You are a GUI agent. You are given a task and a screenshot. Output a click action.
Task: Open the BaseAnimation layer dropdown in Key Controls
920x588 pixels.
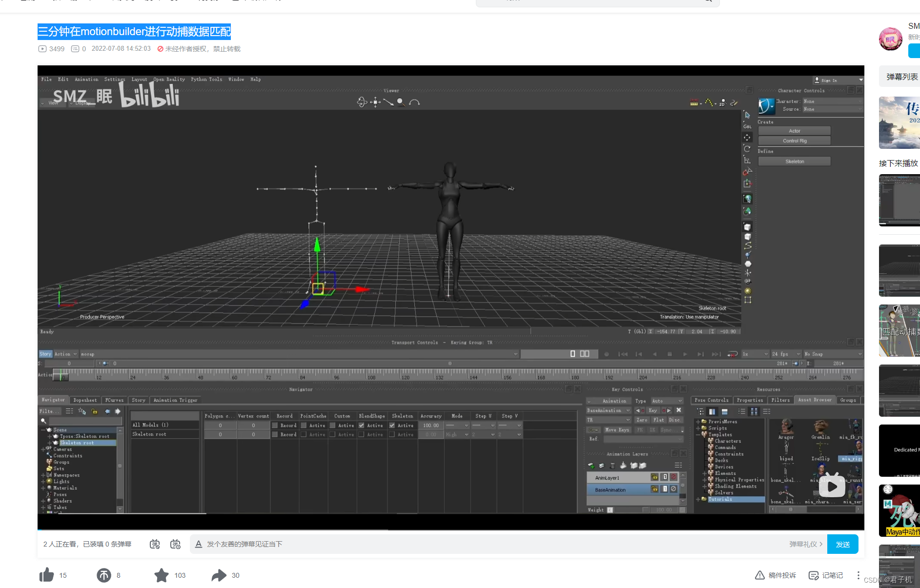609,410
